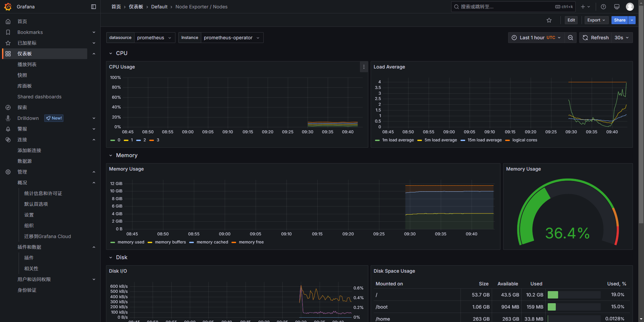Image resolution: width=644 pixels, height=322 pixels.
Task: Collapse the Disk row
Action: coord(118,258)
